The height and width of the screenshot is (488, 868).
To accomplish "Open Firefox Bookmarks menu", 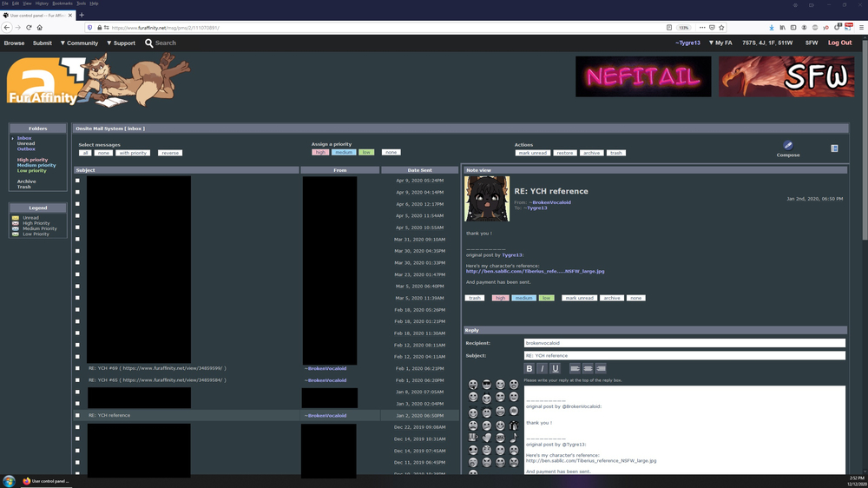I will click(62, 3).
